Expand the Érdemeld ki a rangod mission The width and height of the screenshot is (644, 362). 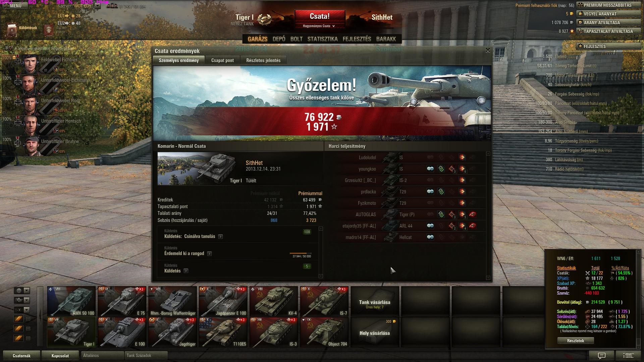pyautogui.click(x=209, y=254)
